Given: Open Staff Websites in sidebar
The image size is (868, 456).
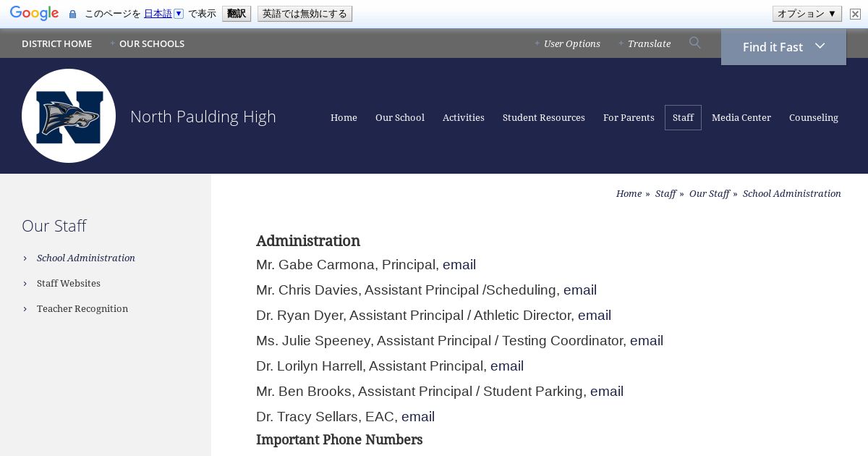Looking at the screenshot, I should point(69,283).
